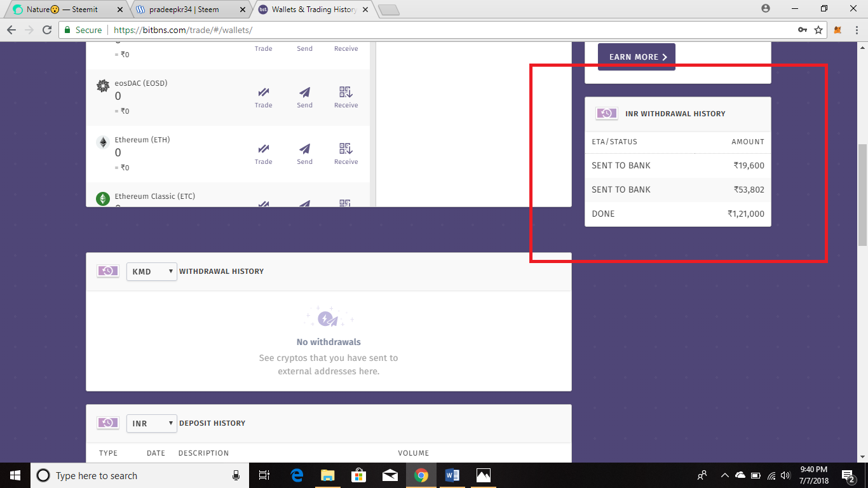Click the eosDAC (EOSD) wallet name
The width and height of the screenshot is (868, 488).
(141, 83)
